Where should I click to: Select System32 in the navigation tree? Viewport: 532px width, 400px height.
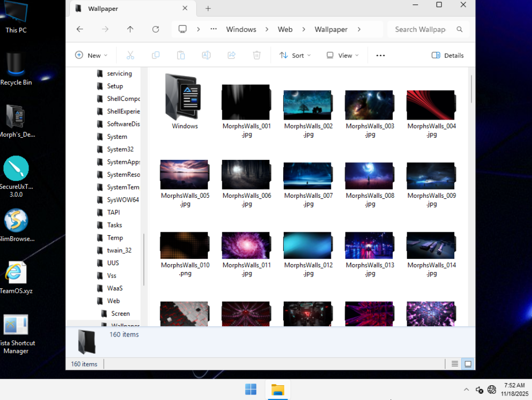[120, 149]
